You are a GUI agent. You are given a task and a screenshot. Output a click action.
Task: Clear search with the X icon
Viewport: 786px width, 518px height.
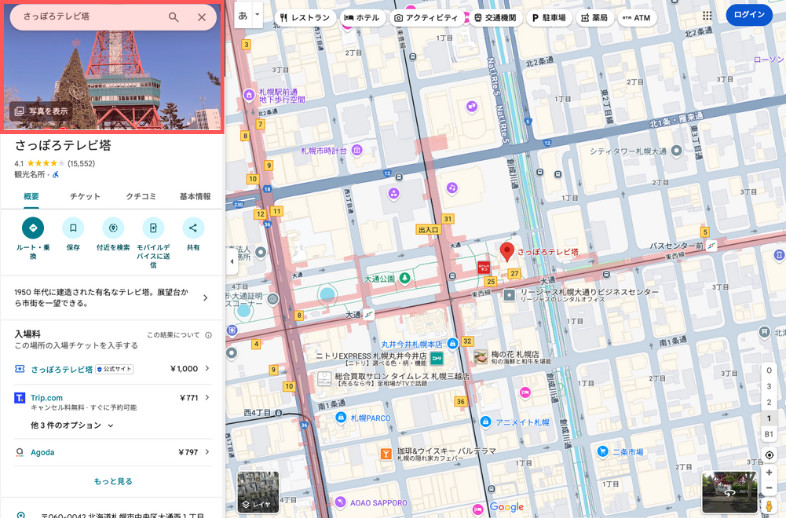coord(202,17)
